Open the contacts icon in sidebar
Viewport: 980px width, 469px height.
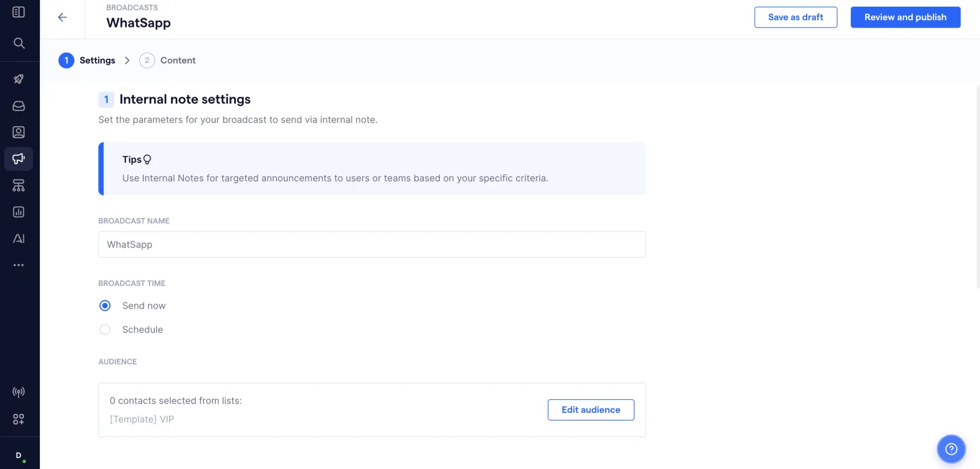[19, 132]
